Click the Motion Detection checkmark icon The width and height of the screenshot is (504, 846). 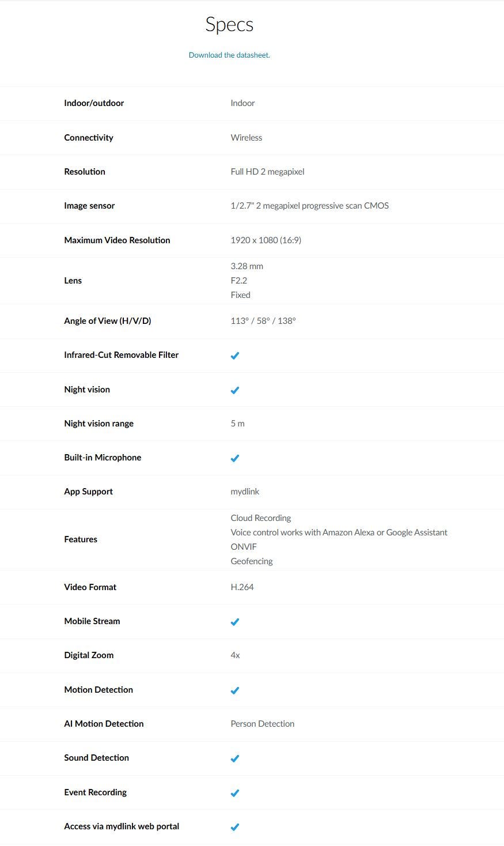point(234,690)
